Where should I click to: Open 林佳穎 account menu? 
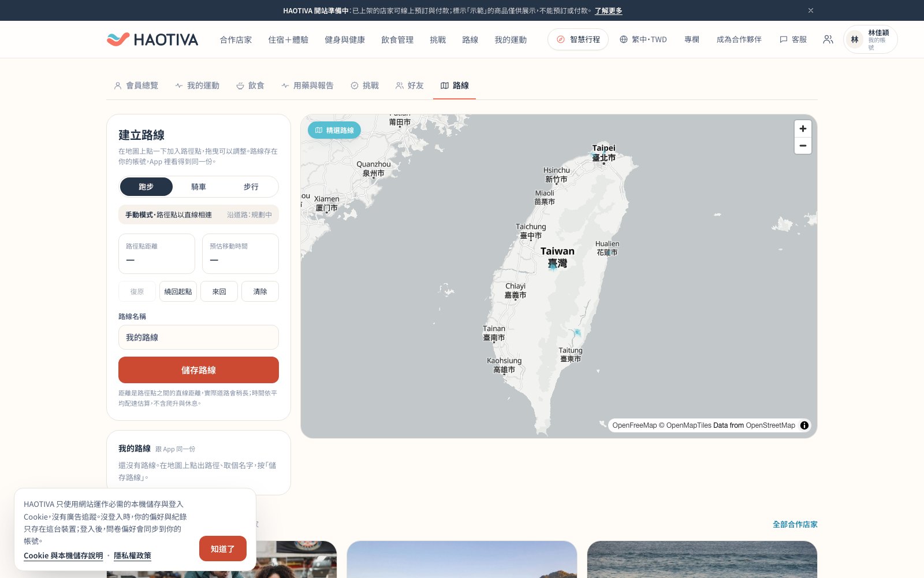click(x=870, y=40)
